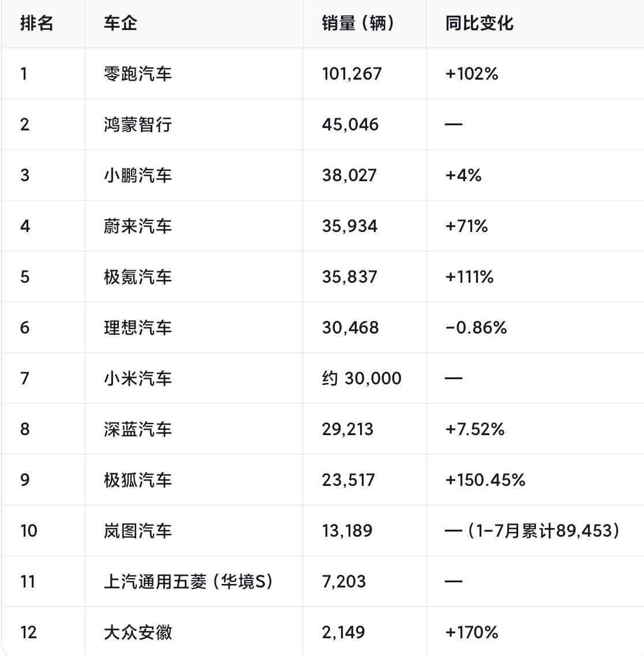
Task: Click the 排名 column header
Action: click(37, 24)
